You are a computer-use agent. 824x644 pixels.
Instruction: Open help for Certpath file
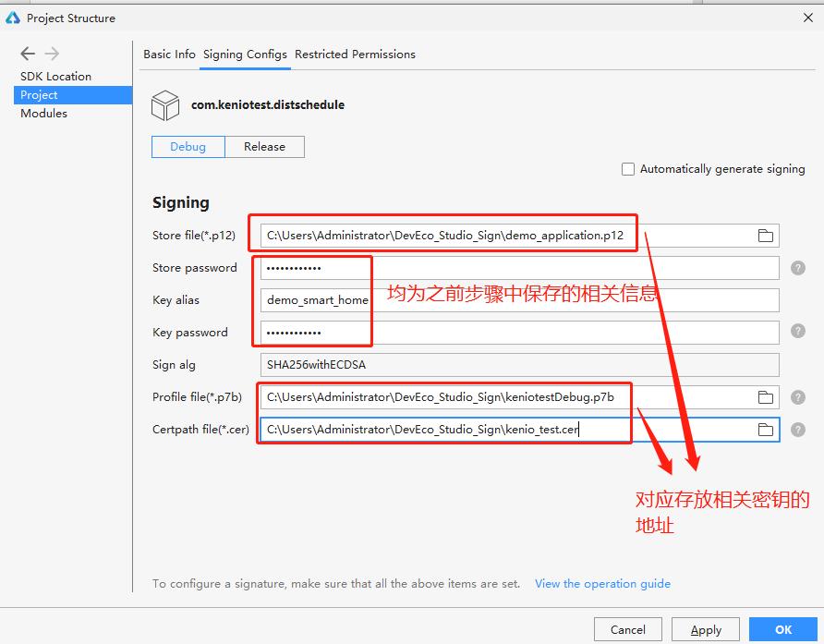pyautogui.click(x=798, y=430)
